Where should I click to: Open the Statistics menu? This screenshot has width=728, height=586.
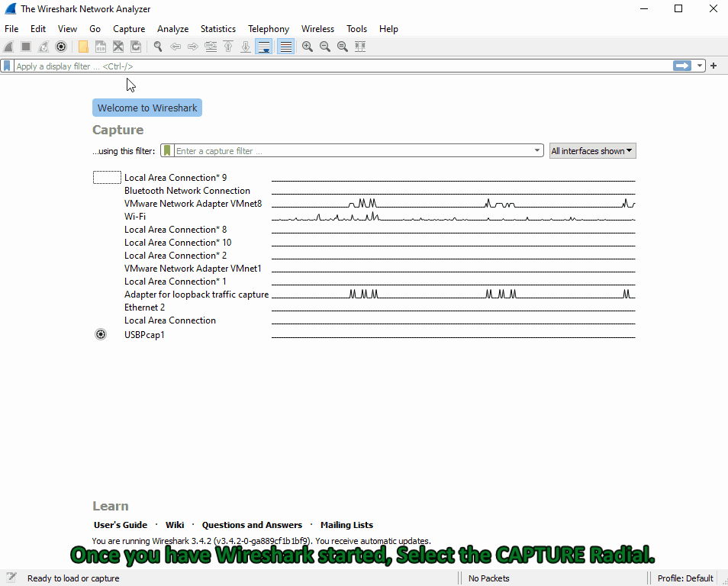pos(218,29)
